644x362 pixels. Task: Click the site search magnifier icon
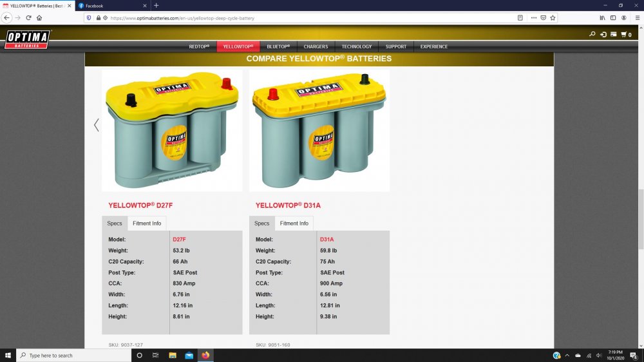(x=592, y=34)
